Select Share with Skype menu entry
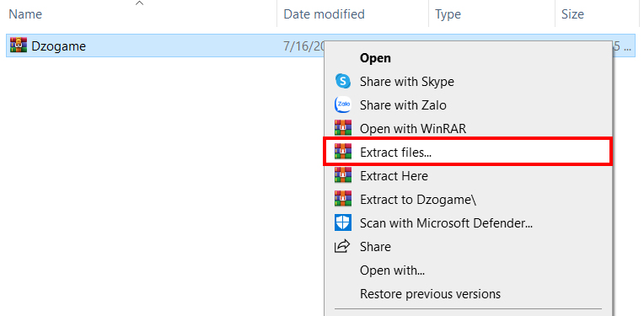The height and width of the screenshot is (316, 644). click(x=468, y=81)
